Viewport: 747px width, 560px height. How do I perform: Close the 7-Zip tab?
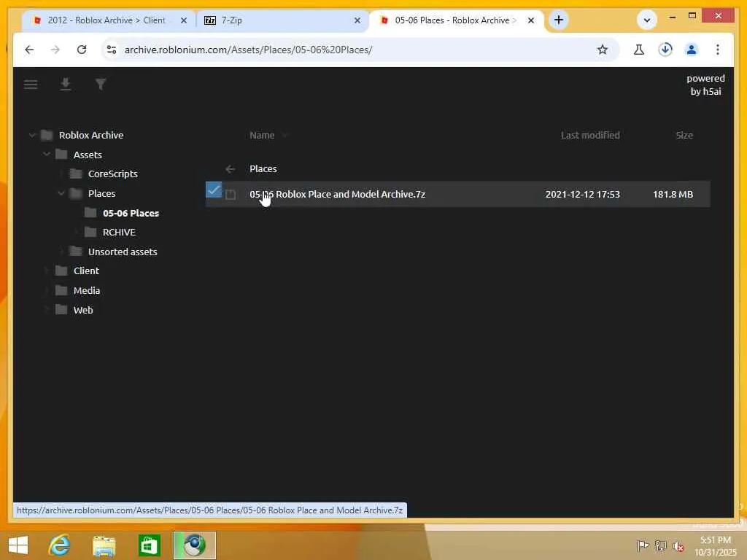[357, 20]
